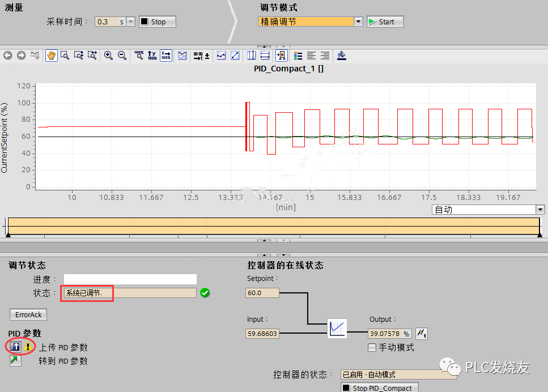Screen dimensions: 548x392
Task: Collapse the measurement panel with the up arrow
Action: (x=264, y=46)
